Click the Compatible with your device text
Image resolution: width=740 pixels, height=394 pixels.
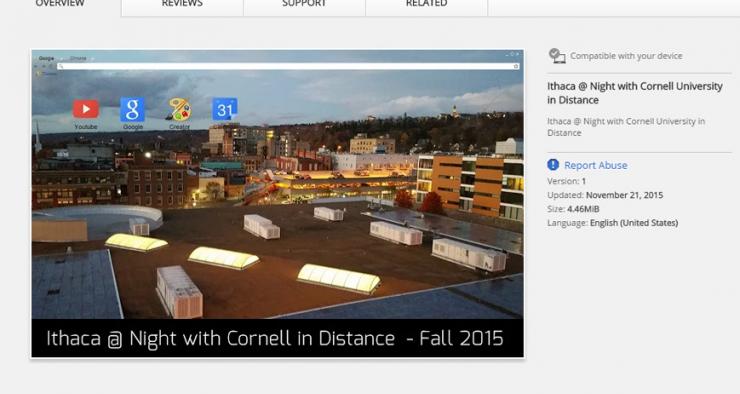point(626,56)
